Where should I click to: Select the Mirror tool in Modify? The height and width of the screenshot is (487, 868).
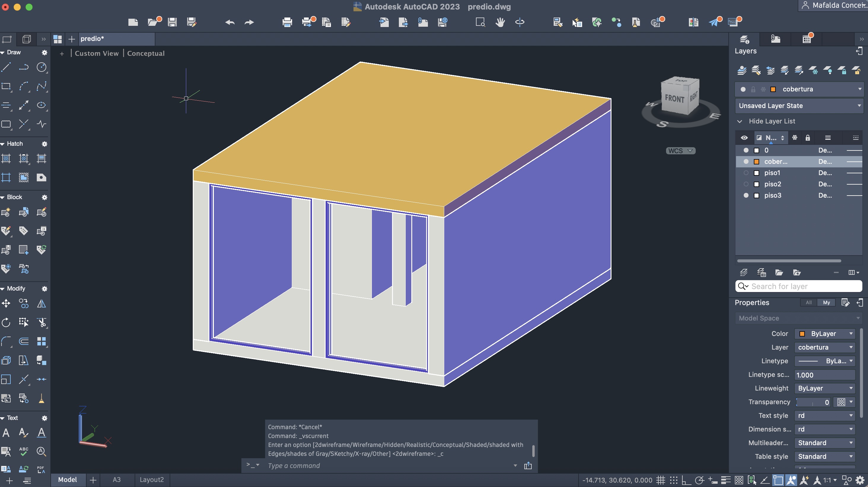[41, 304]
